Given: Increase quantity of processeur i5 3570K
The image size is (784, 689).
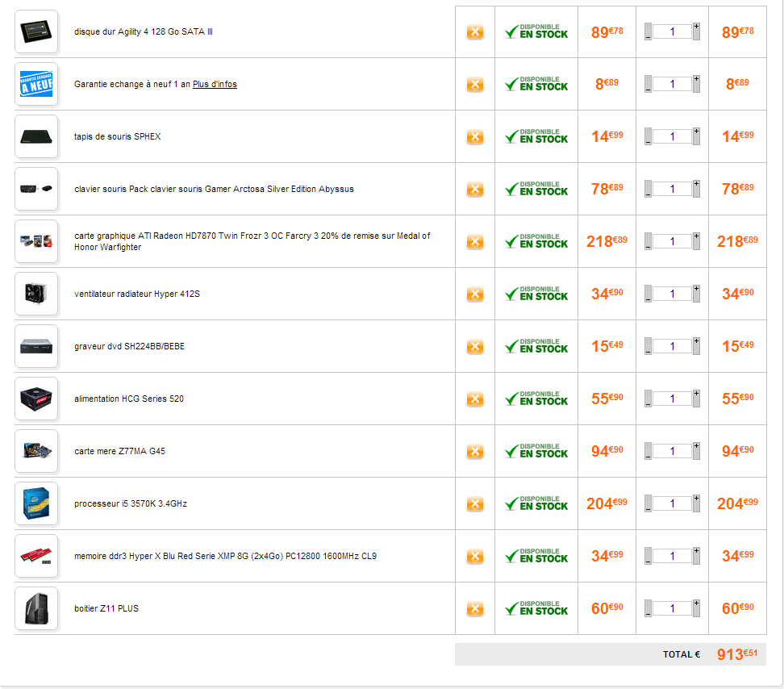Looking at the screenshot, I should click(x=696, y=503).
